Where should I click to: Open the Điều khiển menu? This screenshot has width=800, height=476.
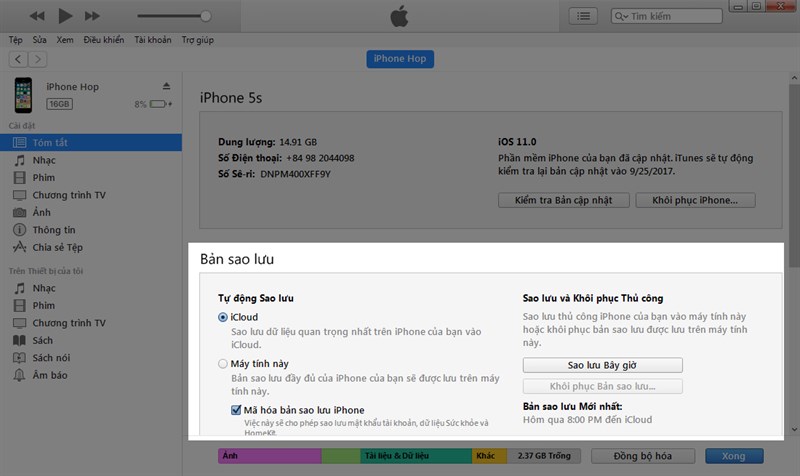click(104, 40)
